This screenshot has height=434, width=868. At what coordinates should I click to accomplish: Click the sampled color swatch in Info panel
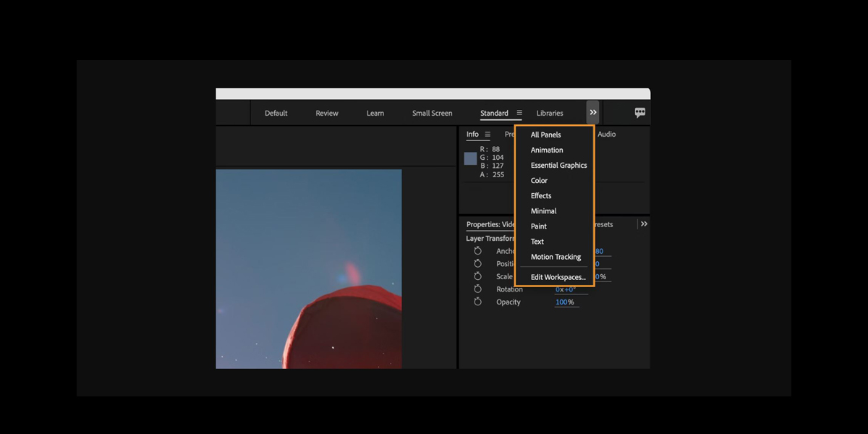point(469,158)
